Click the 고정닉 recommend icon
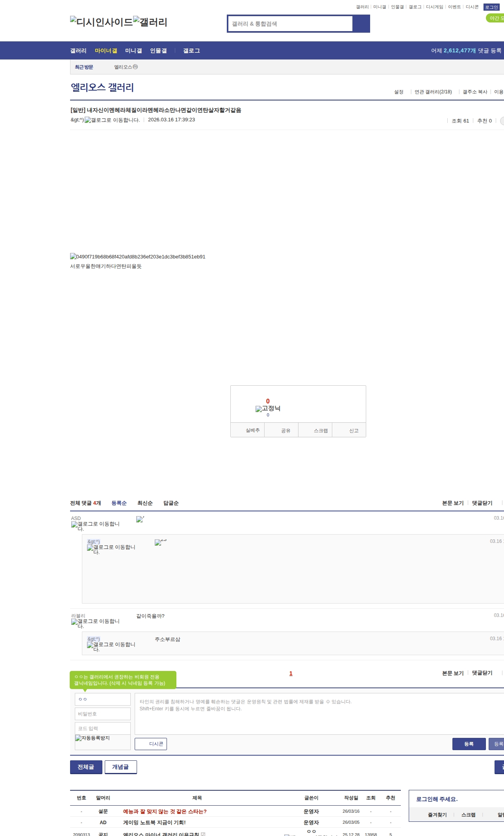This screenshot has height=836, width=504. tap(268, 409)
